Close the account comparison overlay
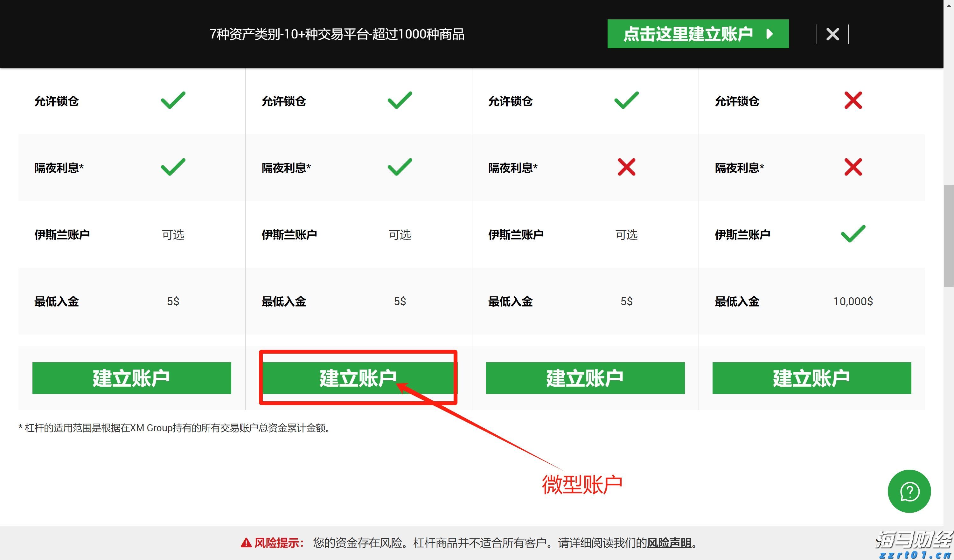Screen dimensions: 954x560 pos(832,34)
